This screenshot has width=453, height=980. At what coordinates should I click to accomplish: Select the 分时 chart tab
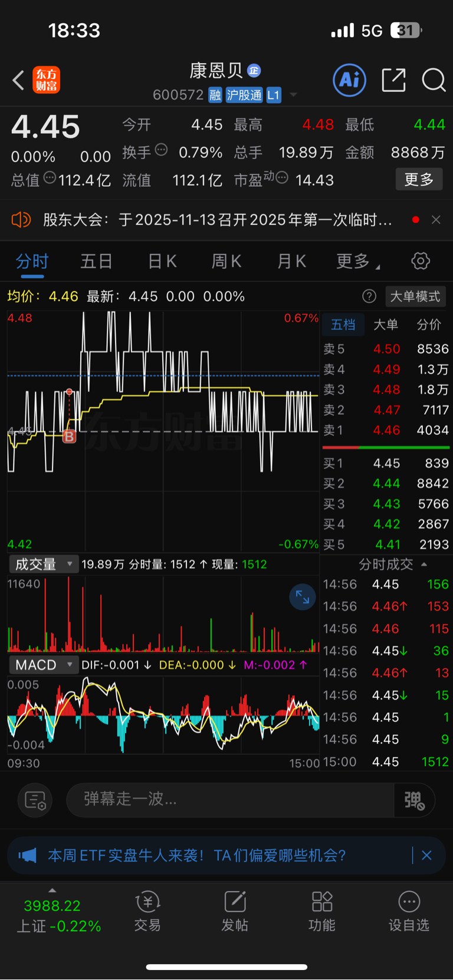pyautogui.click(x=32, y=261)
